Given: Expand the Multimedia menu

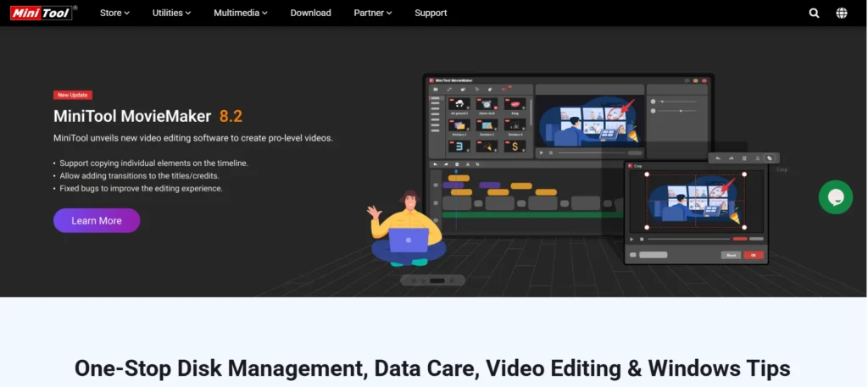Looking at the screenshot, I should [241, 13].
